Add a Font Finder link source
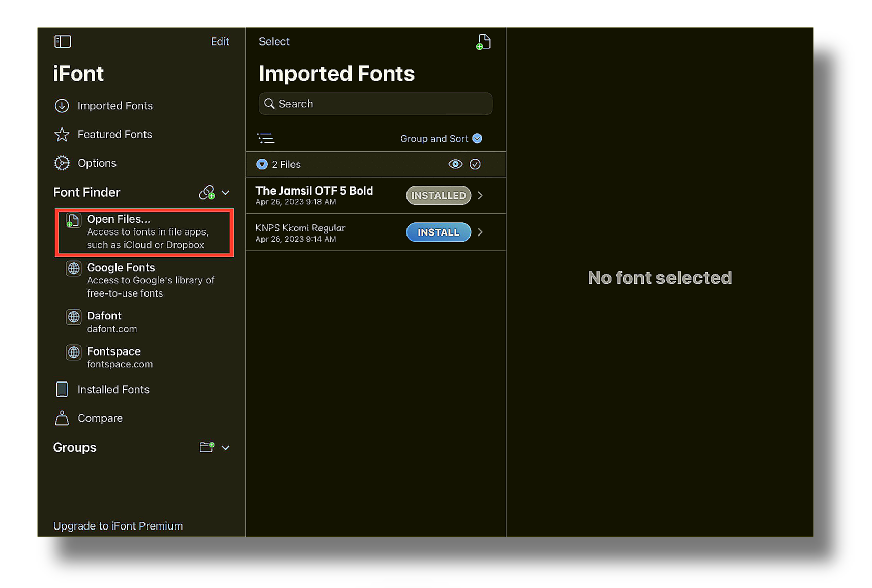 [x=207, y=192]
